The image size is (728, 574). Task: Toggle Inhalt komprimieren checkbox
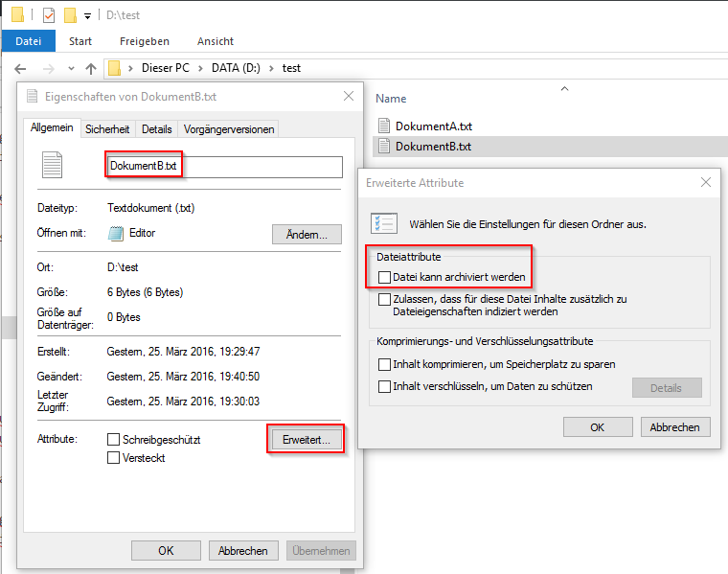click(384, 364)
